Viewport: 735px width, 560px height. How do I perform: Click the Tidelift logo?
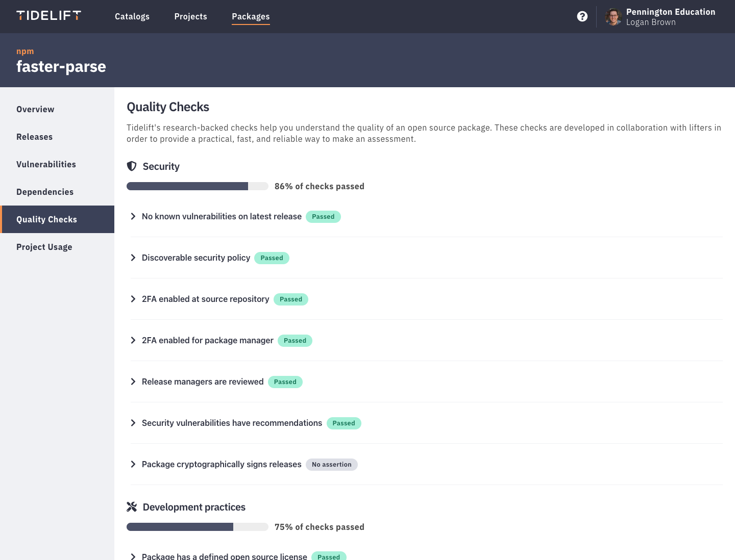point(48,16)
